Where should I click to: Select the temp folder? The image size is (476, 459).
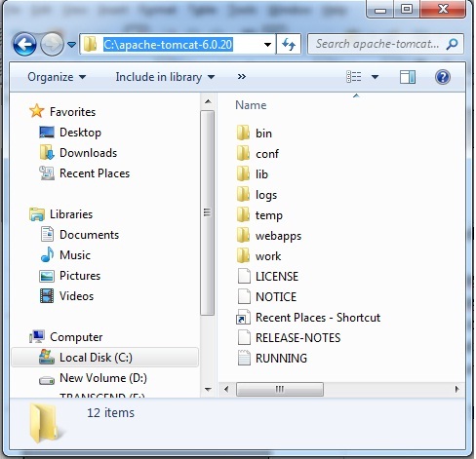(259, 215)
